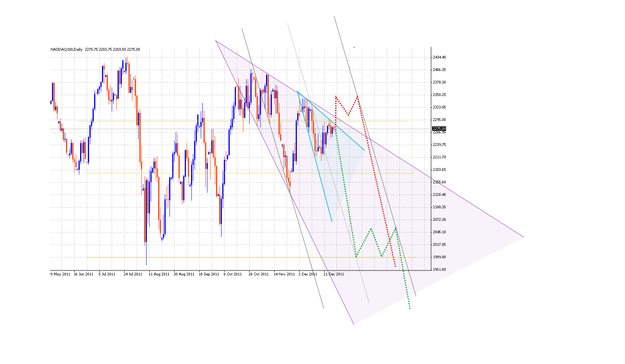The height and width of the screenshot is (364, 625).
Task: Click the NASDAQ100,Daily chart title text
Action: (66, 50)
